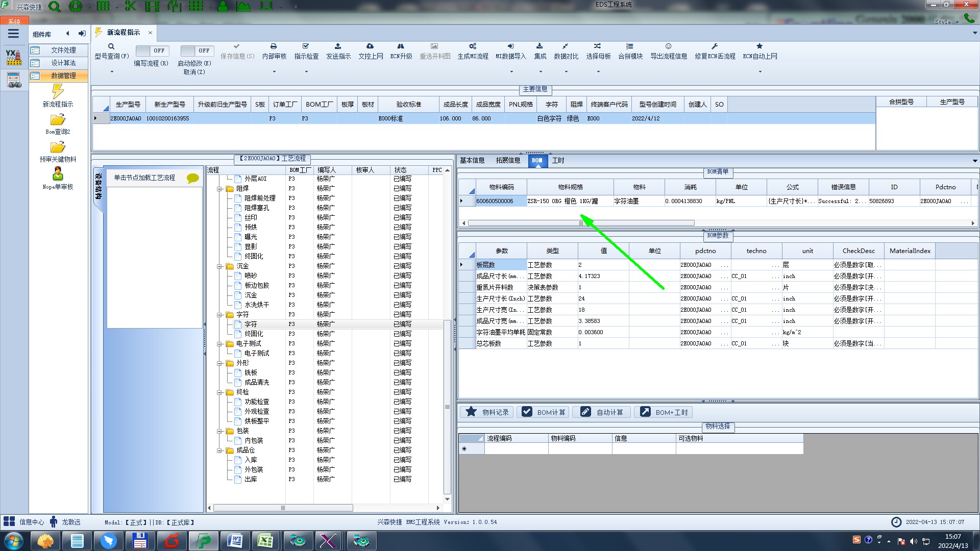The image size is (980, 551).
Task: Expand dropdown arrow under MI数据导入
Action: tap(511, 71)
